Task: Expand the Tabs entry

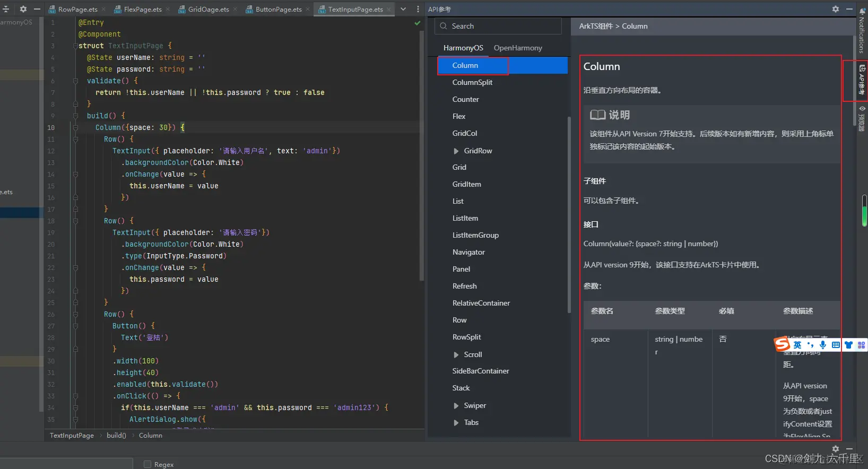Action: (x=456, y=423)
